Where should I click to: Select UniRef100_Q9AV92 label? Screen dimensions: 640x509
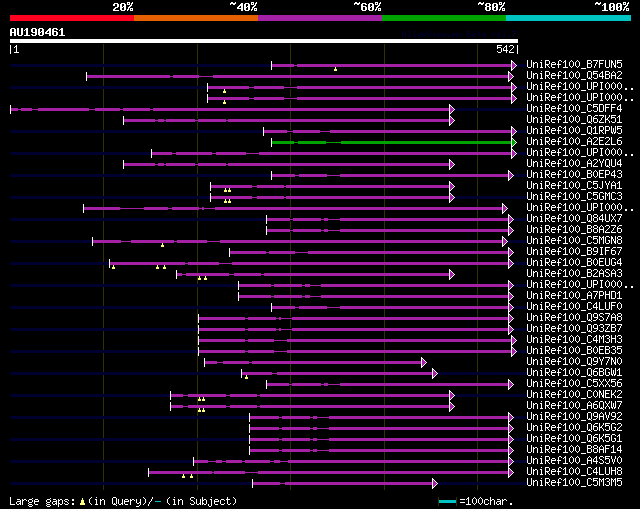574,417
